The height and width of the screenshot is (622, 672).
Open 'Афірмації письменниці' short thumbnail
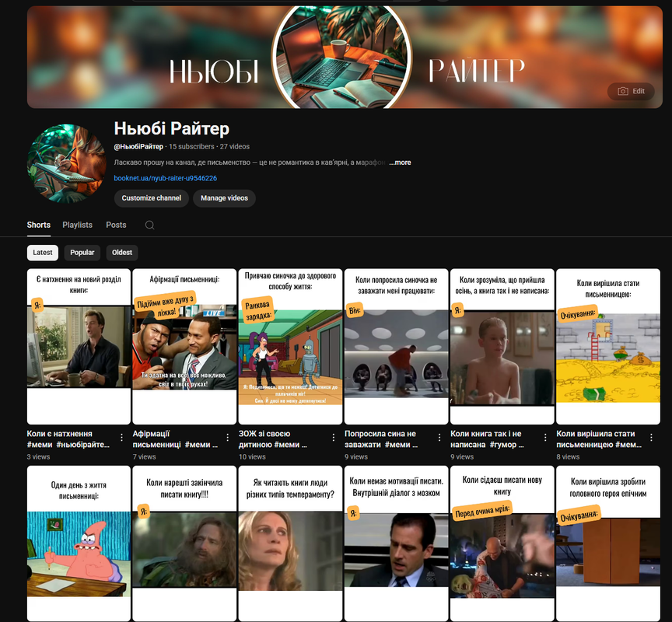click(x=184, y=347)
